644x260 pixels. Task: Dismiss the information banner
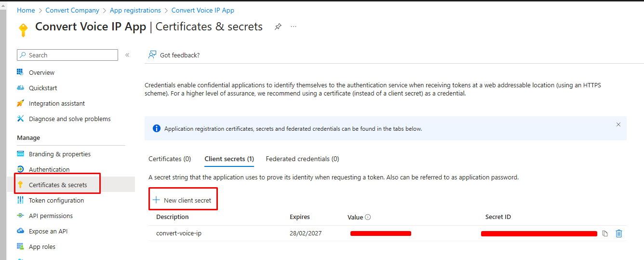[618, 124]
